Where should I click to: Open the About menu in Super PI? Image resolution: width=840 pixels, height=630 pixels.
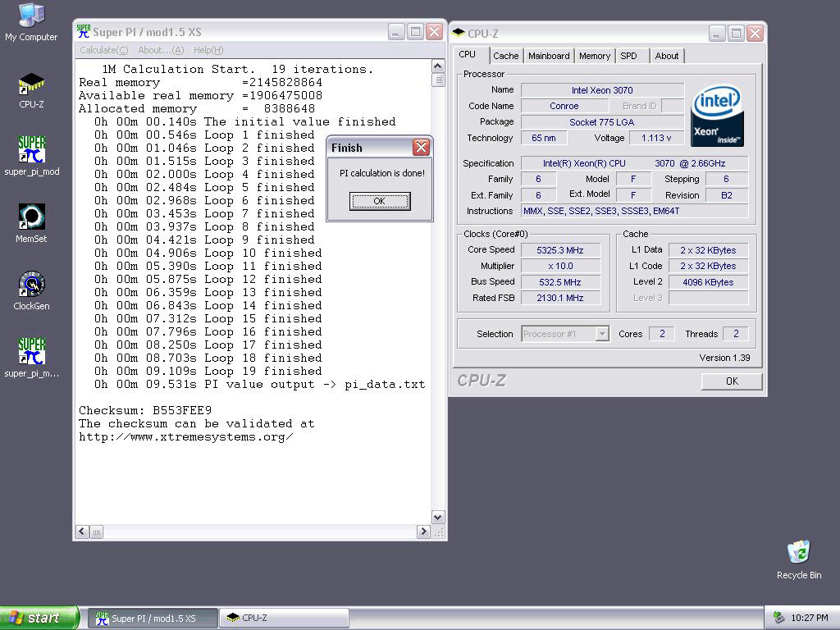pyautogui.click(x=161, y=50)
